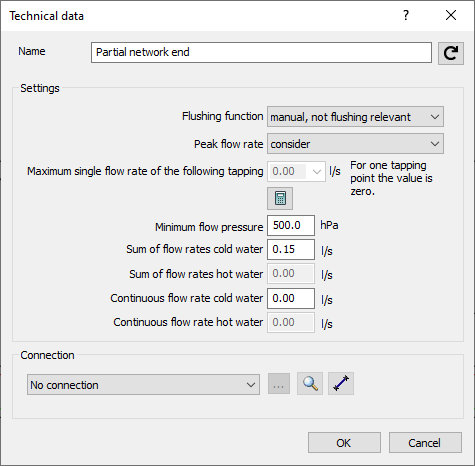Image resolution: width=475 pixels, height=466 pixels.
Task: Click the magnifier search connection icon
Action: pyautogui.click(x=310, y=384)
